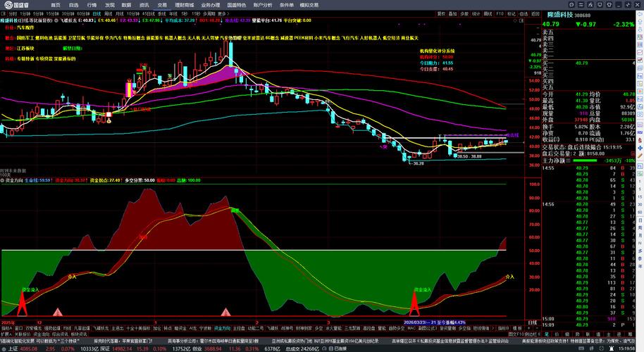This screenshot has height=352, width=644.
Task: Select the 日线 period tab
Action: (97, 13)
